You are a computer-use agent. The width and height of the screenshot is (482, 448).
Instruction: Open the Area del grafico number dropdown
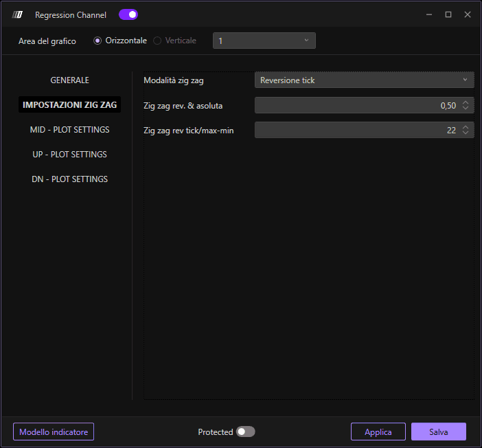coord(264,41)
